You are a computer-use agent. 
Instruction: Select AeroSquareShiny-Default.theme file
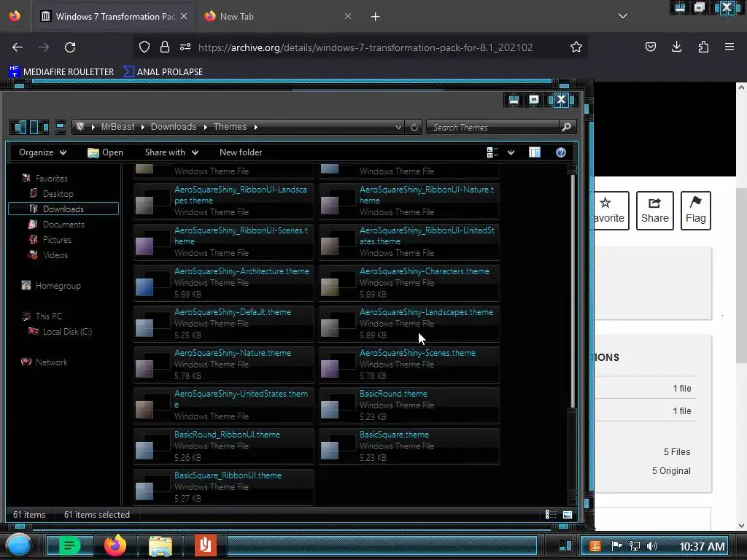223,324
